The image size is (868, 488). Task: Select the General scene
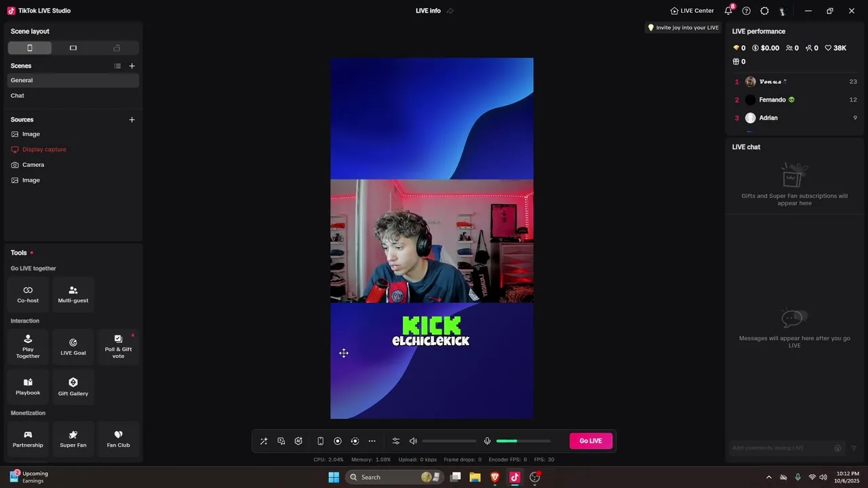(73, 80)
